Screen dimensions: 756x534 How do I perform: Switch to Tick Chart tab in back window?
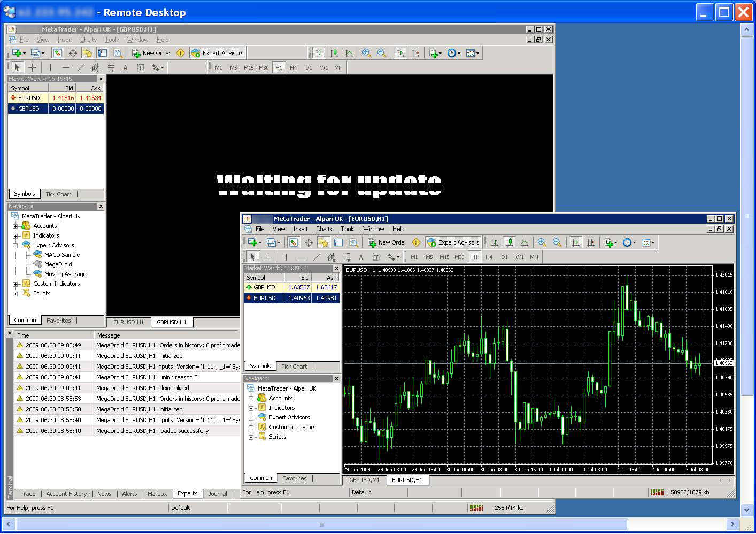tap(58, 194)
